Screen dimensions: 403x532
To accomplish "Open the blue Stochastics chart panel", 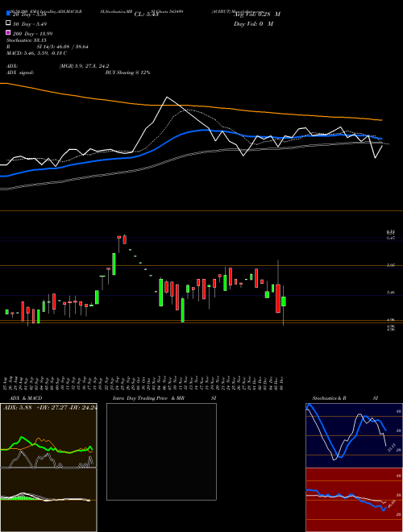I will [354, 435].
